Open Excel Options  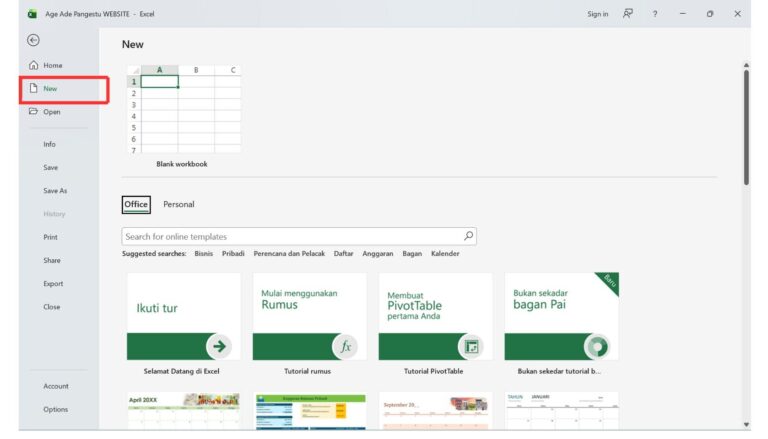click(x=55, y=409)
